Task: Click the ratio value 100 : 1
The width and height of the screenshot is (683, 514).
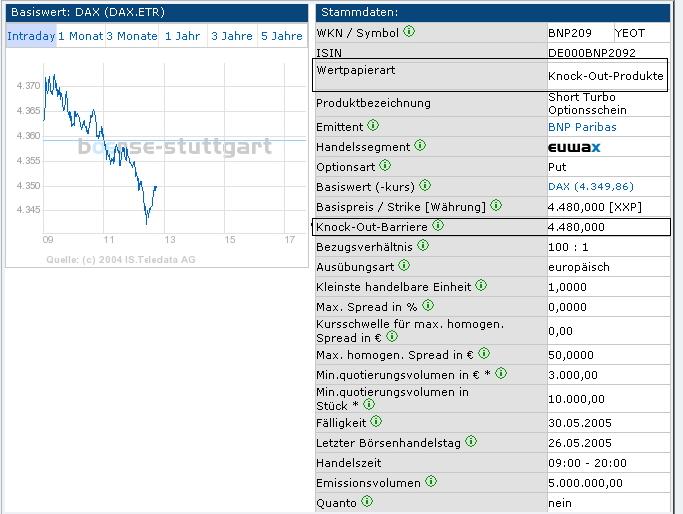Action: click(568, 247)
